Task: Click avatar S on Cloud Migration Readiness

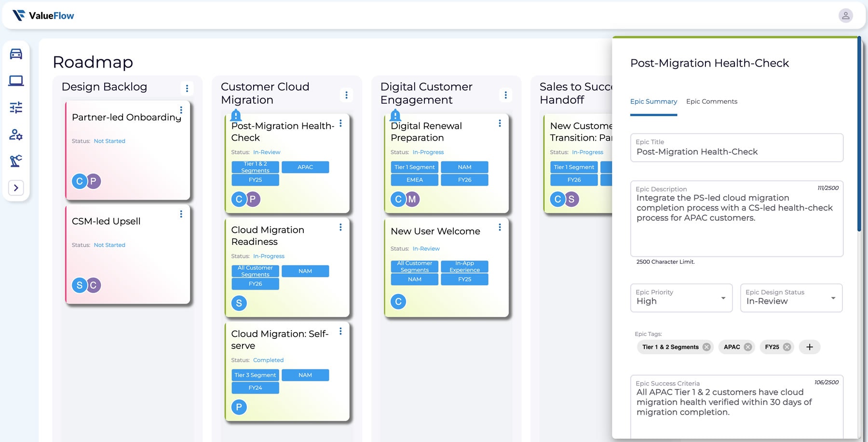Action: (x=239, y=303)
